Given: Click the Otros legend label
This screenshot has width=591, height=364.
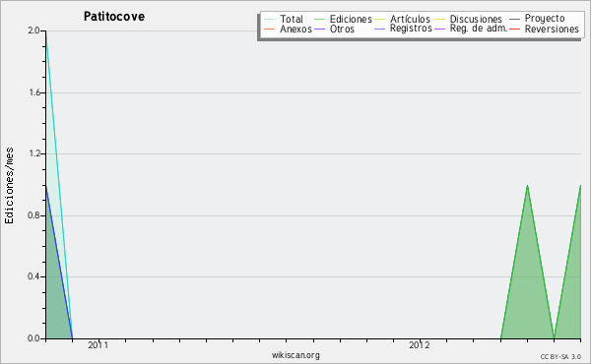Looking at the screenshot, I should [x=342, y=29].
